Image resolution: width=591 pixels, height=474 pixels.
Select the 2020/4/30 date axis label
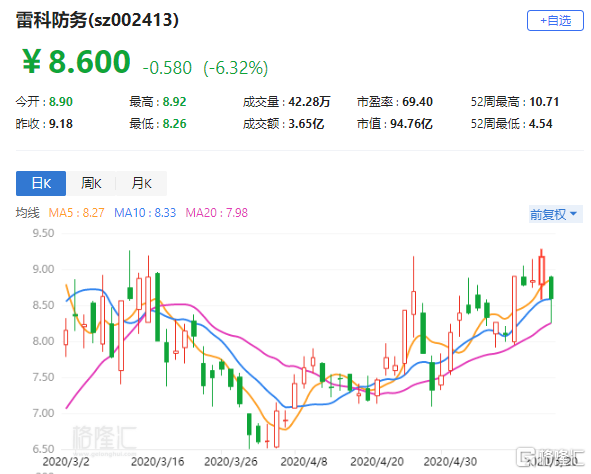tap(450, 461)
